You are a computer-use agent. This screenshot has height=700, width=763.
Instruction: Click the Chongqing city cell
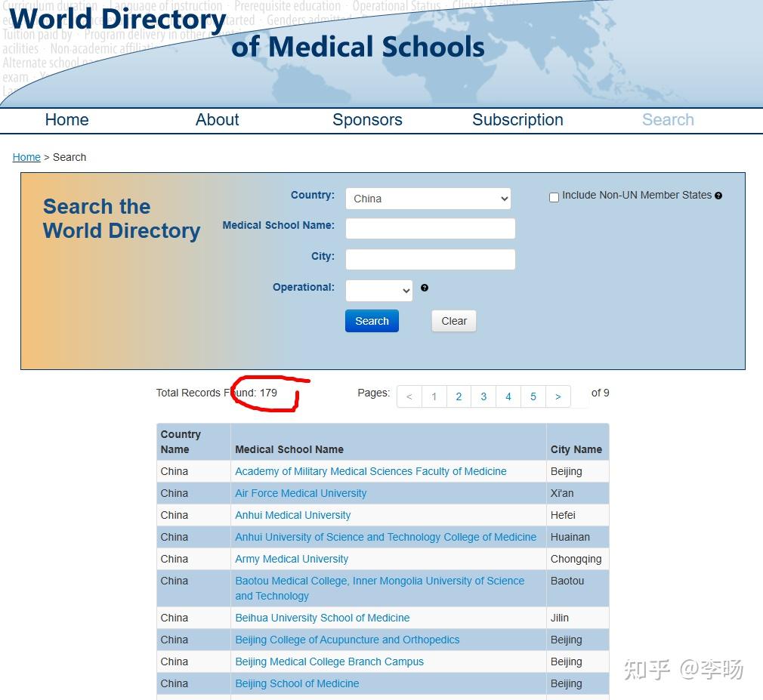[x=576, y=559]
